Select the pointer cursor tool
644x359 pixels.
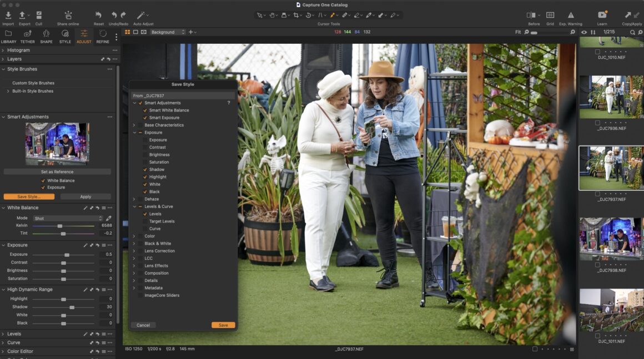click(x=260, y=15)
